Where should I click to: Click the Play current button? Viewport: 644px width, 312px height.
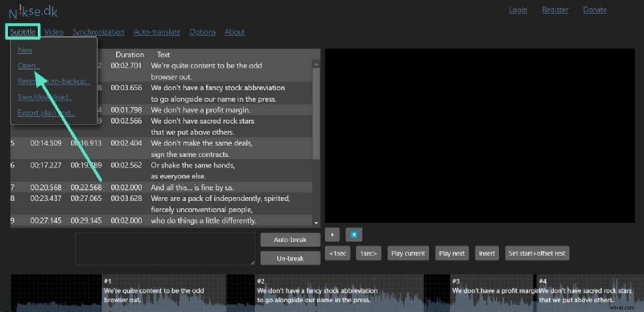tap(408, 253)
